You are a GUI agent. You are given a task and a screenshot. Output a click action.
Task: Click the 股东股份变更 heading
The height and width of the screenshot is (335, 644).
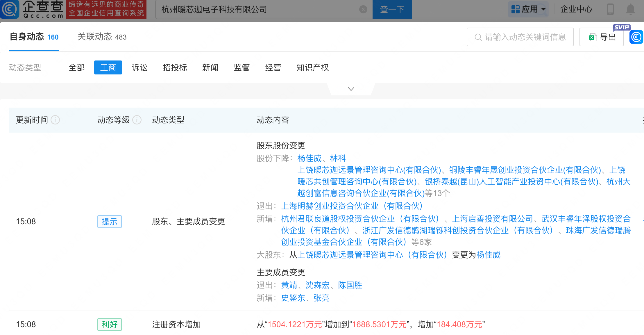coord(281,145)
